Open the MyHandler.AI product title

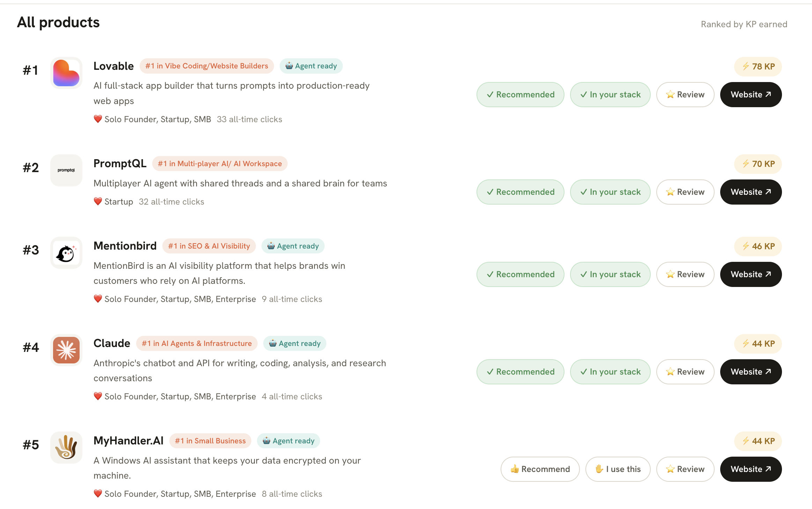coord(128,441)
